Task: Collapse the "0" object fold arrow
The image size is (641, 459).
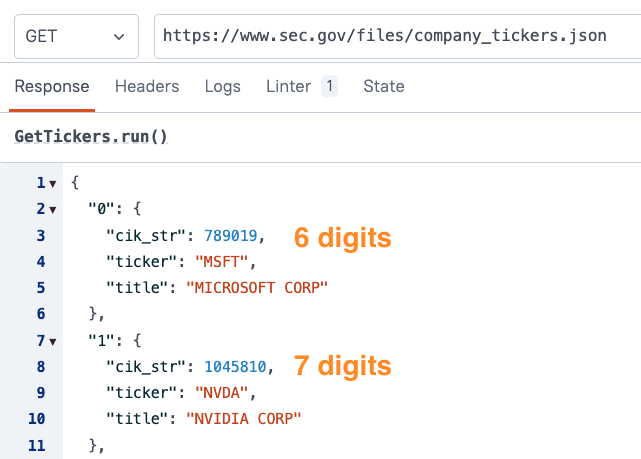Action: pos(52,210)
